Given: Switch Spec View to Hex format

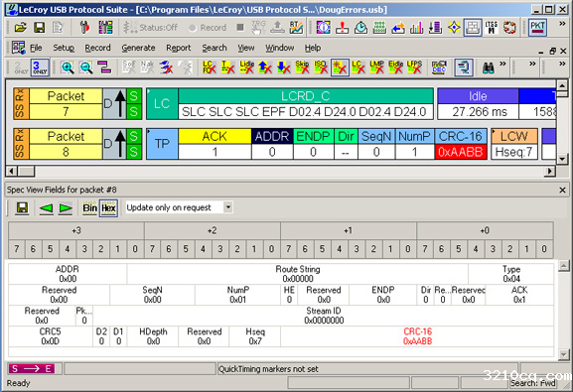Looking at the screenshot, I should [108, 208].
